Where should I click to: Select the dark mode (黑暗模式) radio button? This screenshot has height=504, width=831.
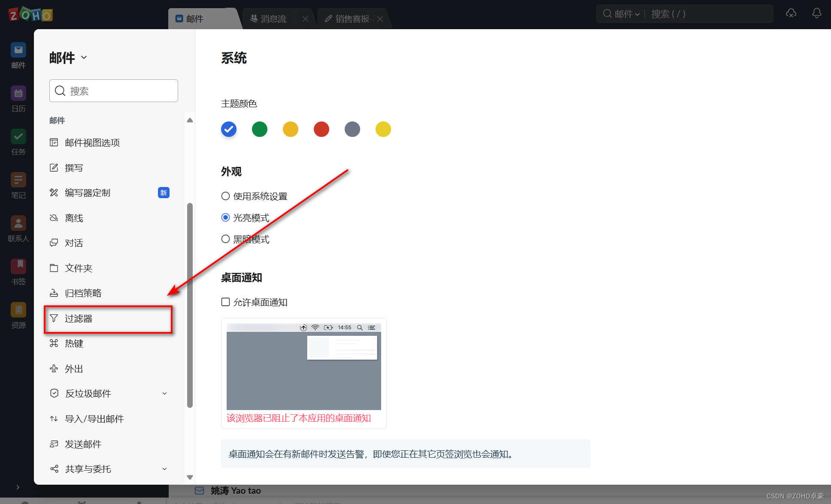tap(225, 239)
